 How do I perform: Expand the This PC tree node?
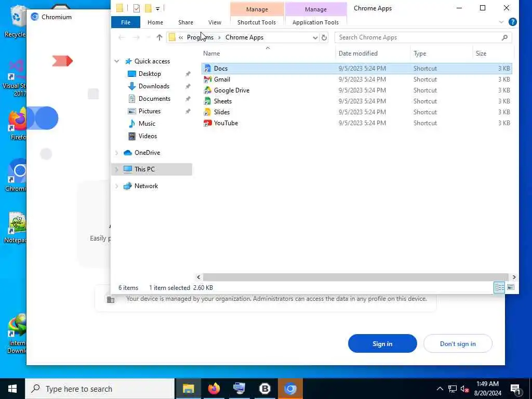coord(117,169)
